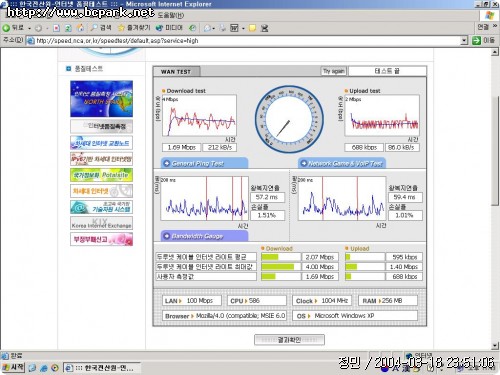
Task: Open the General Ping Test tab
Action: pyautogui.click(x=204, y=163)
